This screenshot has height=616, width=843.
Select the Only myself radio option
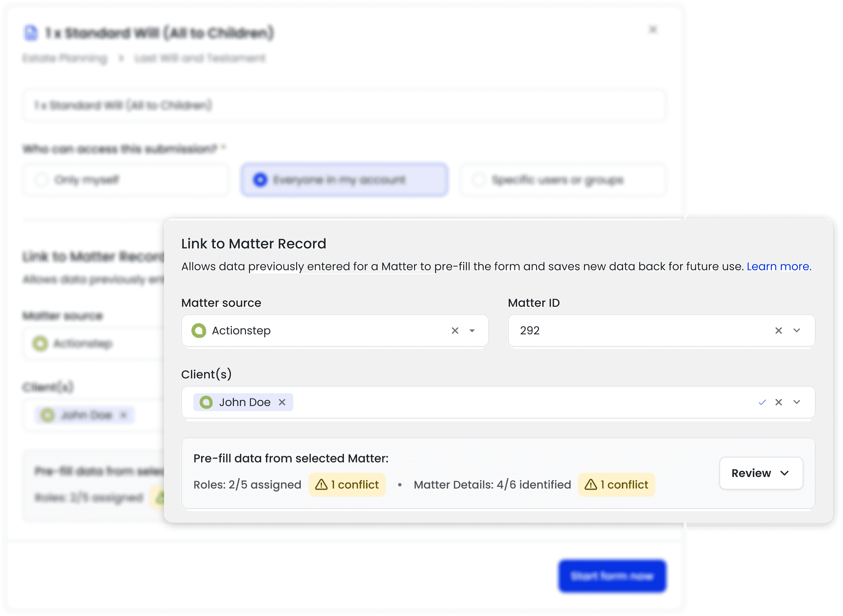(42, 180)
